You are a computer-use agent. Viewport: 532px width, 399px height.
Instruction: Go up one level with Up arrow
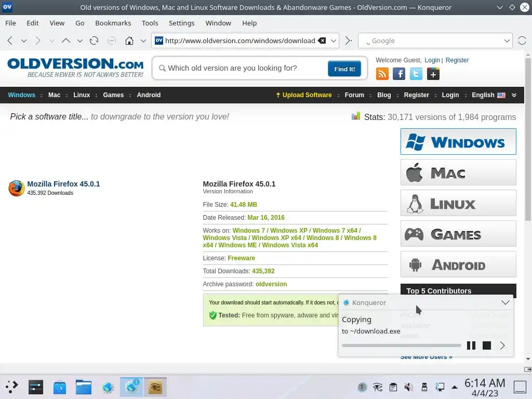click(66, 41)
